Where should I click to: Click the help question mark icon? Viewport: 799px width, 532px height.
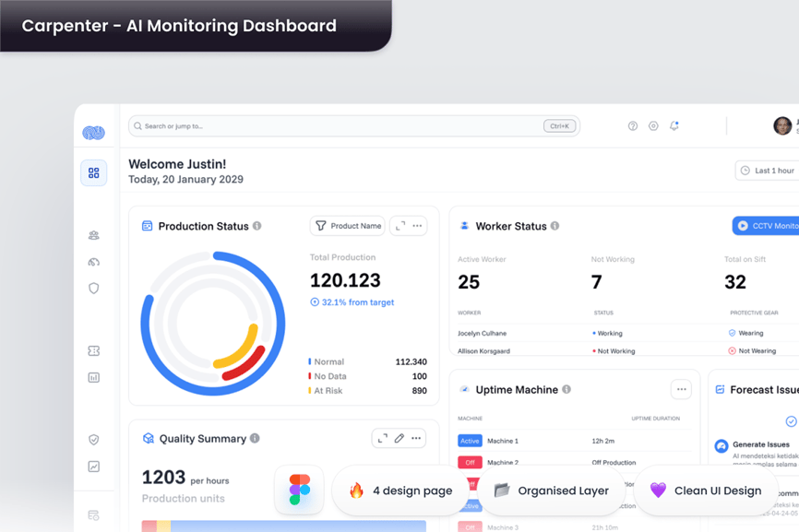coord(633,125)
